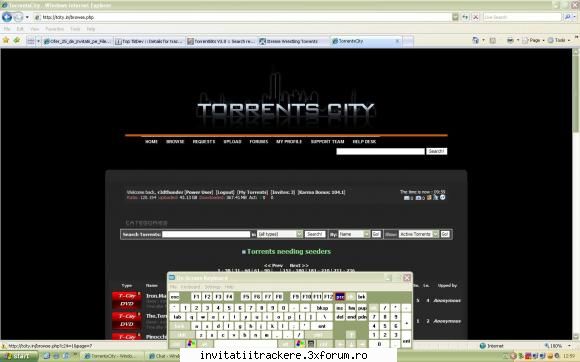Viewport: 580px width, 362px height.
Task: Click the Refresh icon beside the address bar
Action: point(465,17)
